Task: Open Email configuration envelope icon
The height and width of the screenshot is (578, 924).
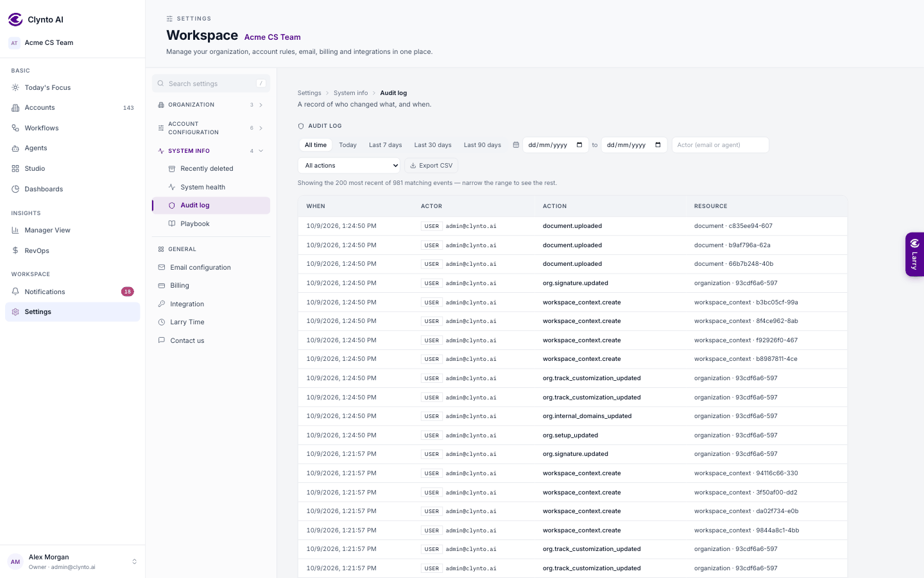Action: coord(162,267)
